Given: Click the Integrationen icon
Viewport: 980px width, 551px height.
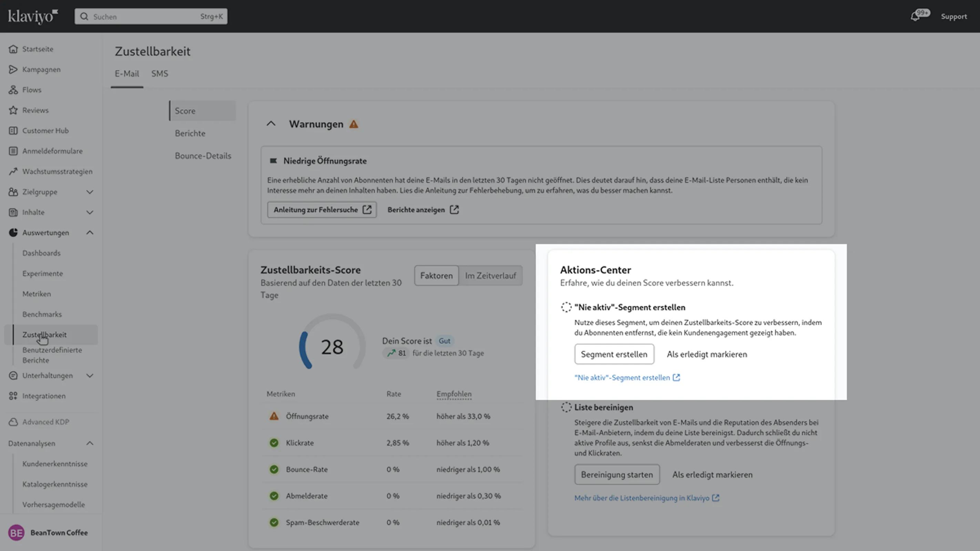Looking at the screenshot, I should click(x=13, y=396).
